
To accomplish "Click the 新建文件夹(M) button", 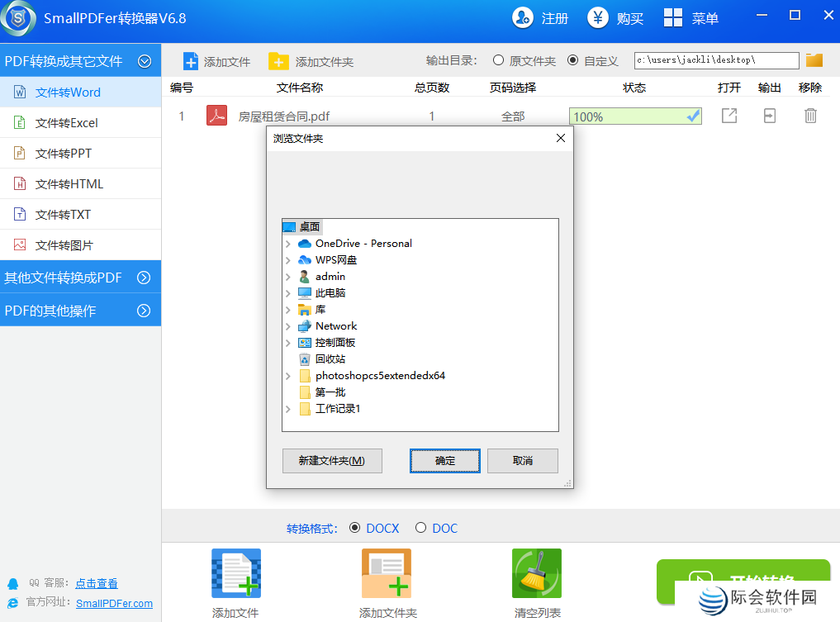I will pos(332,461).
